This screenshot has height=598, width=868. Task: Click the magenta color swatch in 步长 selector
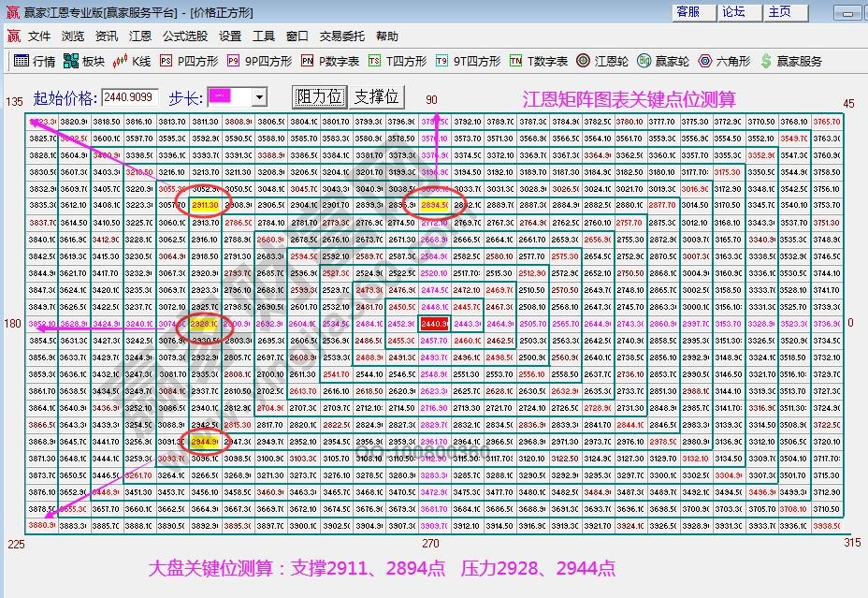click(223, 95)
